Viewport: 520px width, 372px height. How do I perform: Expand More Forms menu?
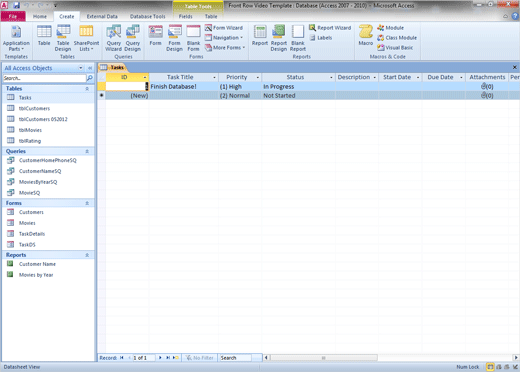click(x=225, y=48)
